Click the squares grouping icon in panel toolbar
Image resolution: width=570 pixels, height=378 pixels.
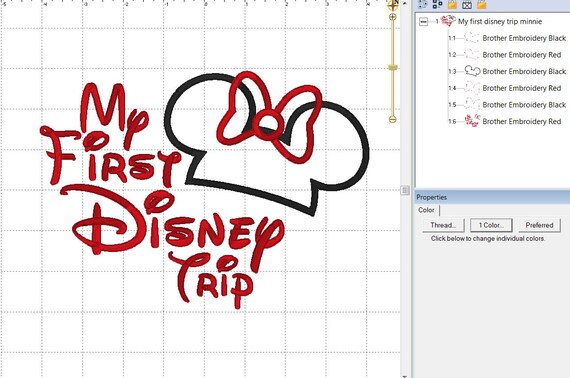(438, 4)
